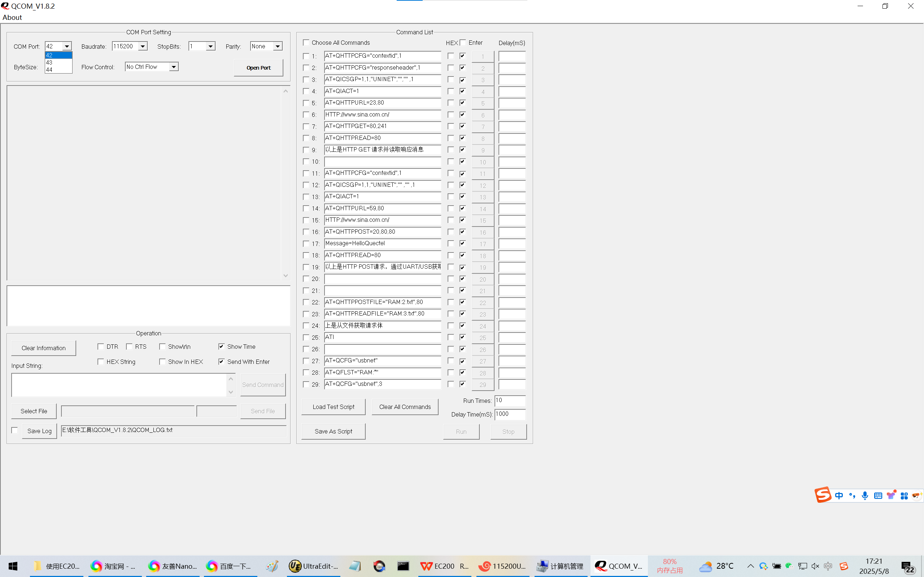Open the Flow Control combo box
The width and height of the screenshot is (924, 577).
point(173,67)
